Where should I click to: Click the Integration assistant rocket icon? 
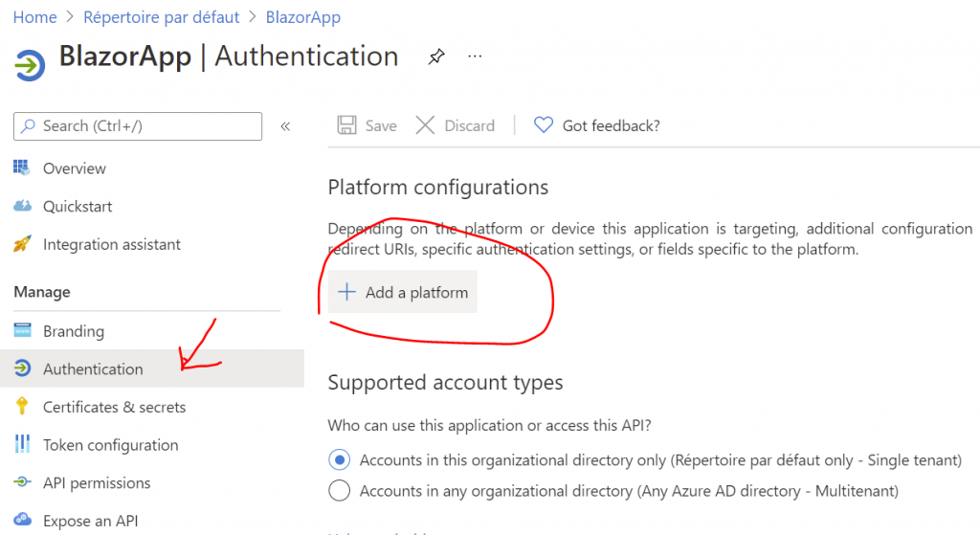[x=22, y=244]
